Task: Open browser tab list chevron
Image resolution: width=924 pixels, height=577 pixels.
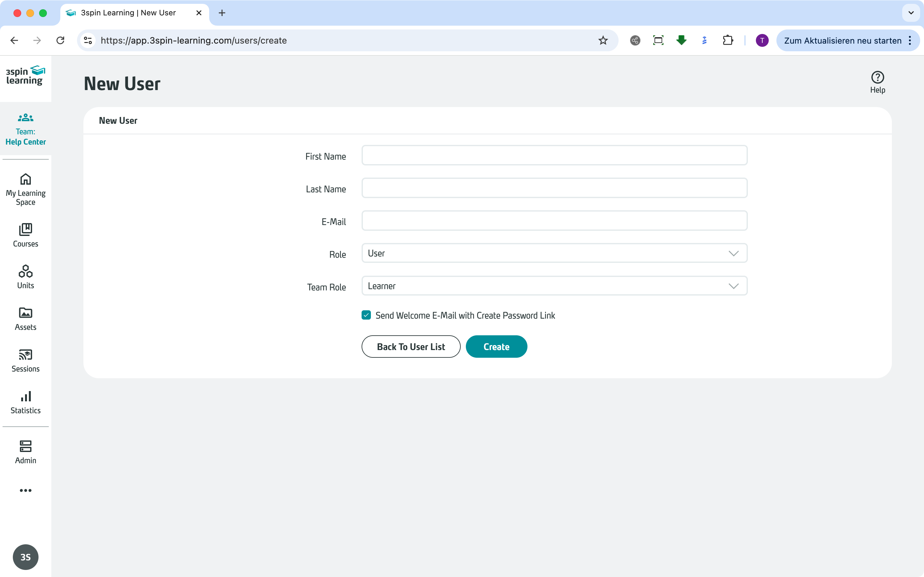Action: [911, 13]
